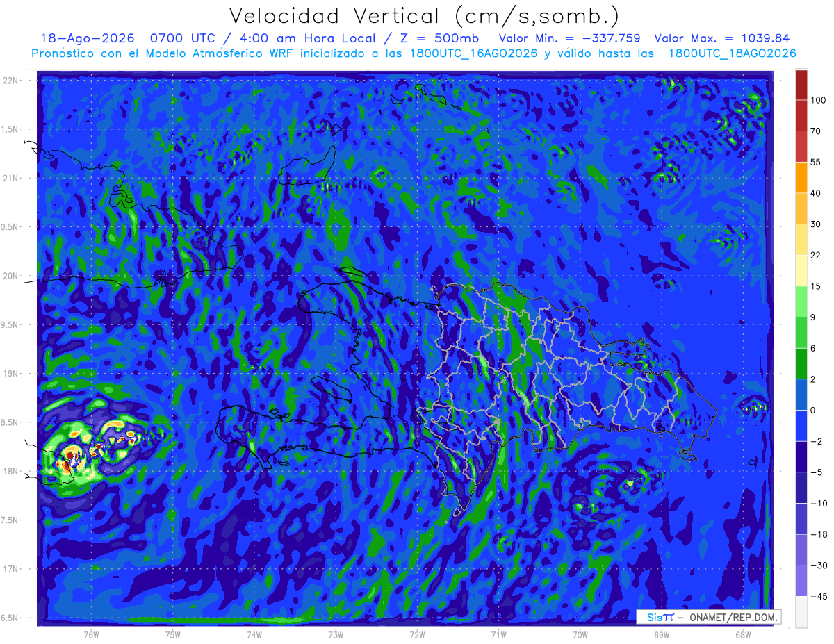Click the "55" colorbar value
The height and width of the screenshot is (644, 834).
[816, 163]
